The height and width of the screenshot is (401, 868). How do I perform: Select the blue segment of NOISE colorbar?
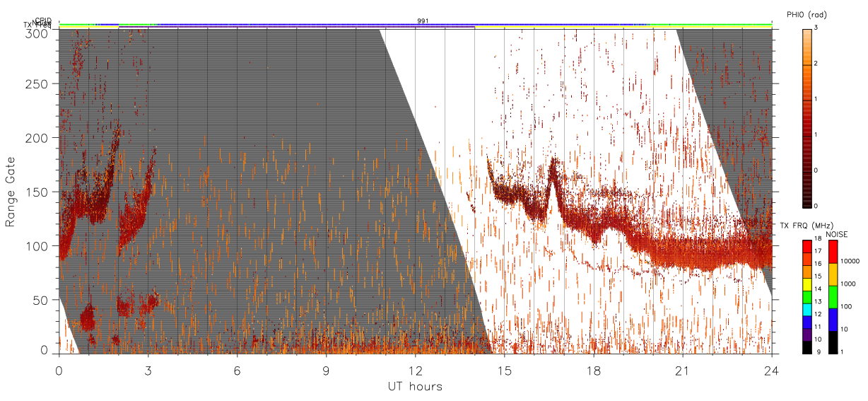833,319
